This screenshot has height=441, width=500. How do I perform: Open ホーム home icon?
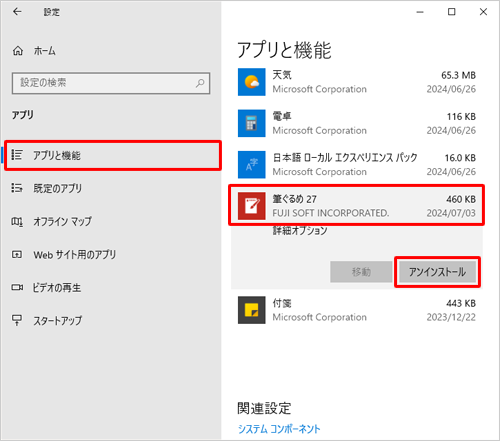(18, 51)
